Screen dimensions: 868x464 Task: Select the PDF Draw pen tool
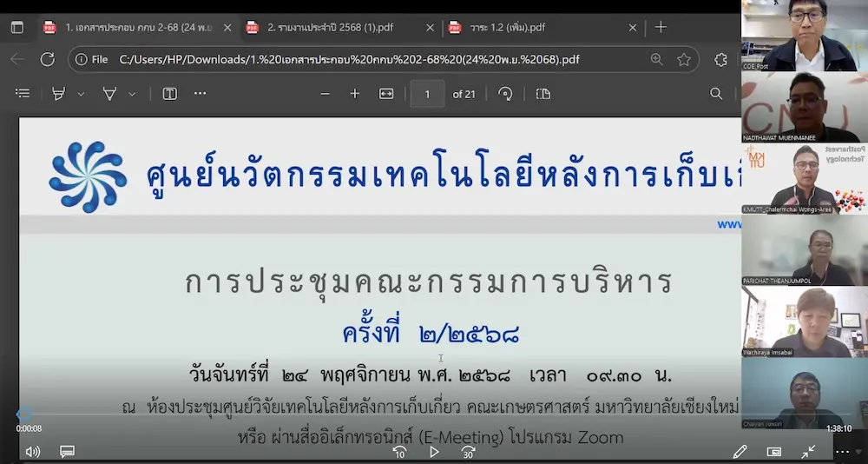(109, 94)
